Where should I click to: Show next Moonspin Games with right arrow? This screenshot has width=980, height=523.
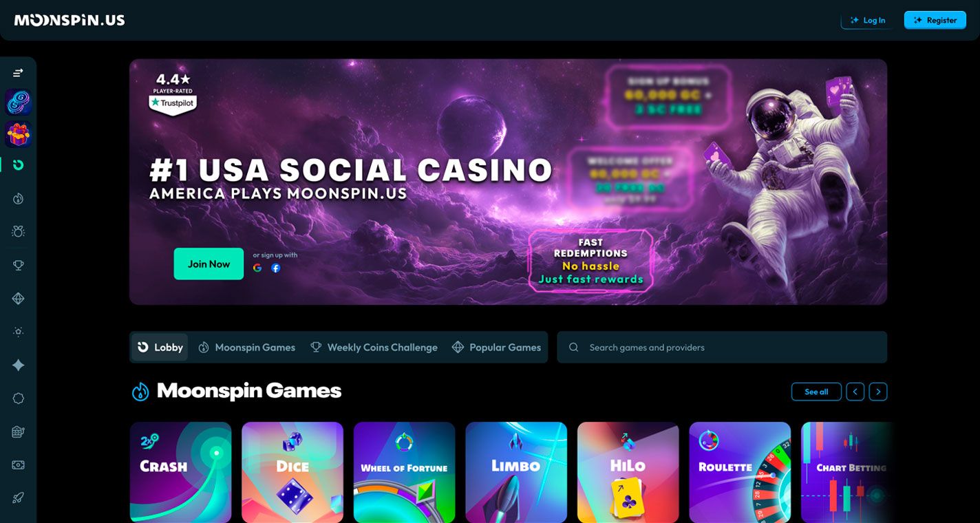coord(878,392)
